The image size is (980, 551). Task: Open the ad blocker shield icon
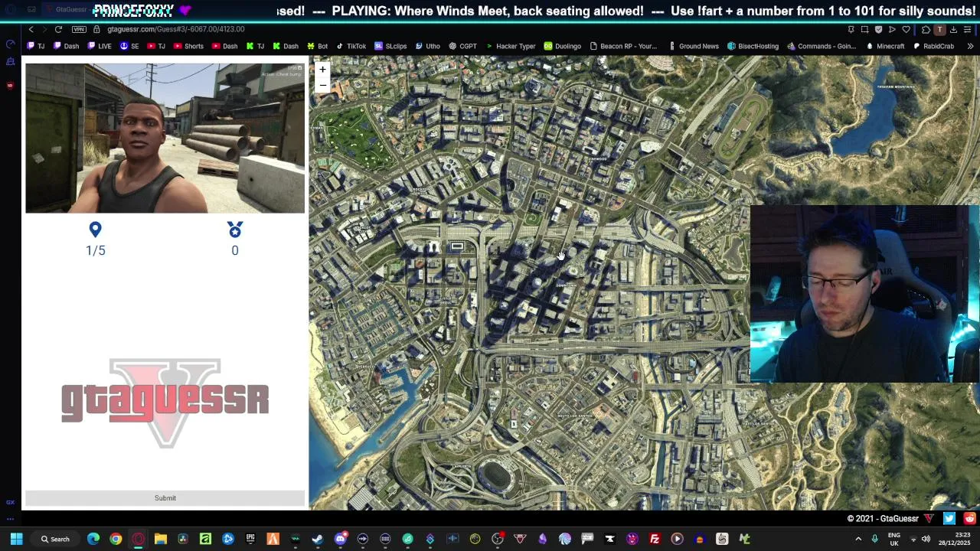pos(878,29)
